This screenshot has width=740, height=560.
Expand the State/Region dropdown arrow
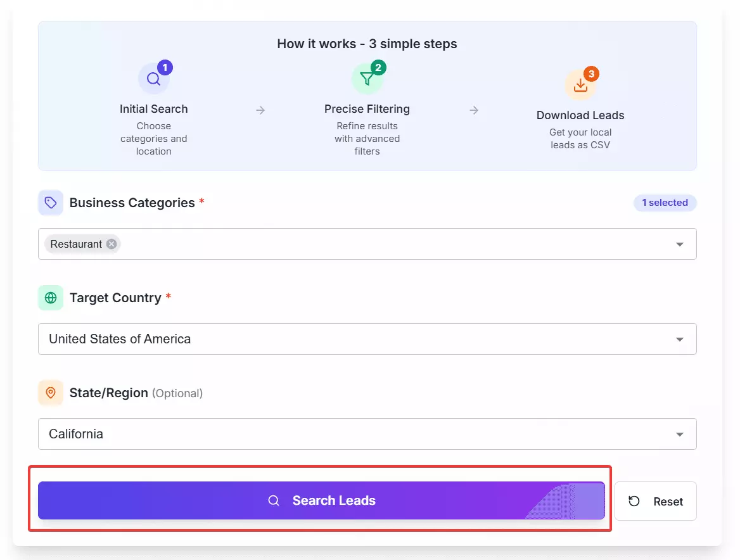680,434
